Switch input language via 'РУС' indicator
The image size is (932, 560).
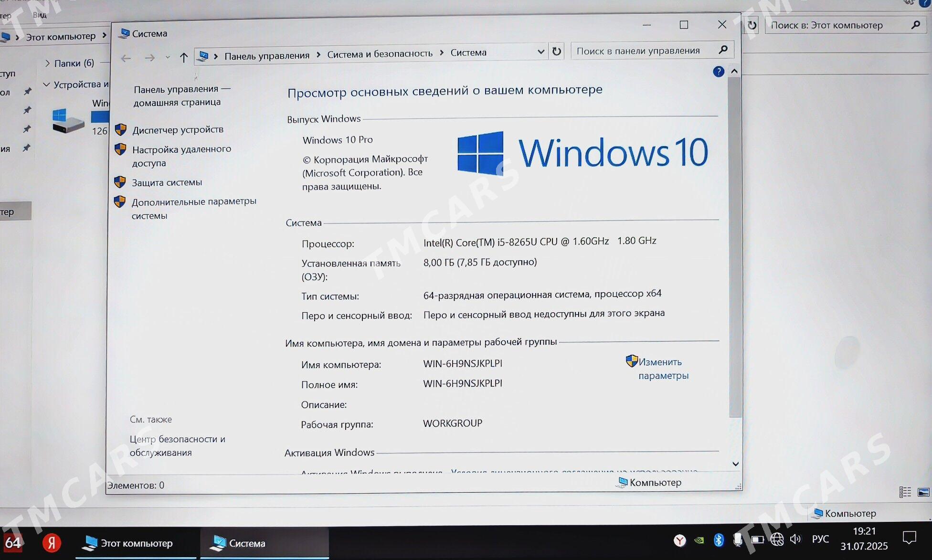tap(820, 539)
